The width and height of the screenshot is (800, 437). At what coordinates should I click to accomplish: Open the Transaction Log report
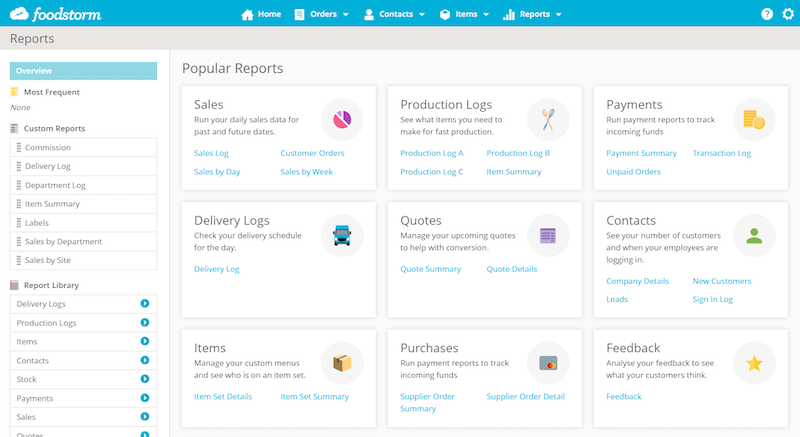click(721, 153)
